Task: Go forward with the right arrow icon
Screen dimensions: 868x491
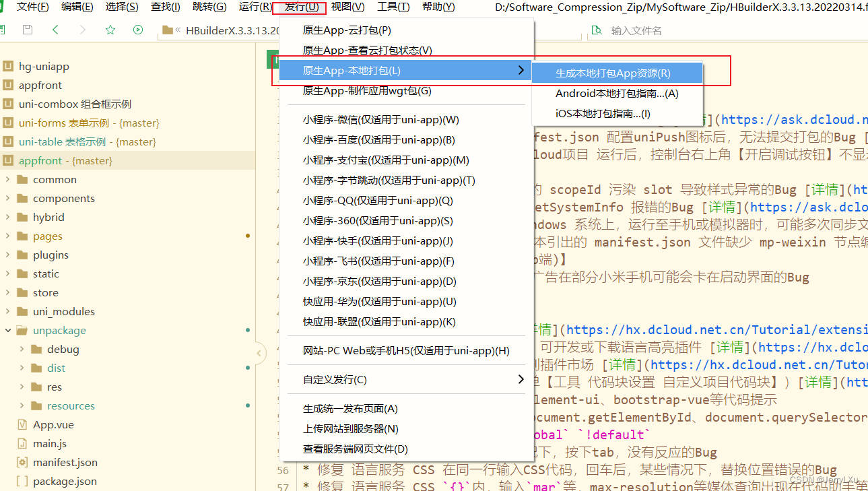Action: (82, 30)
